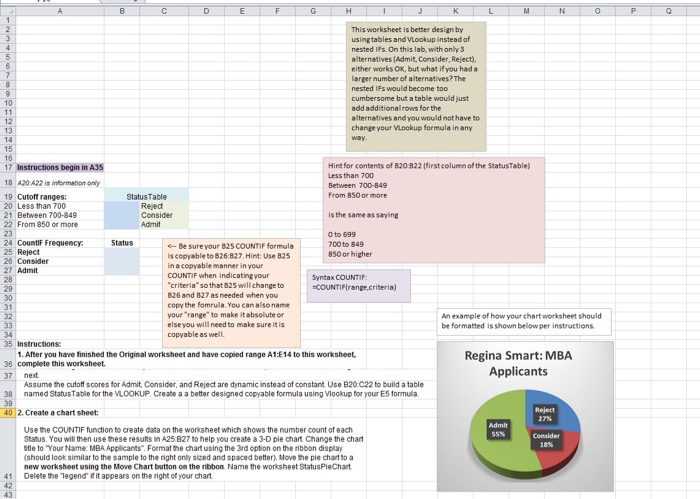Select column A header

[x=60, y=11]
